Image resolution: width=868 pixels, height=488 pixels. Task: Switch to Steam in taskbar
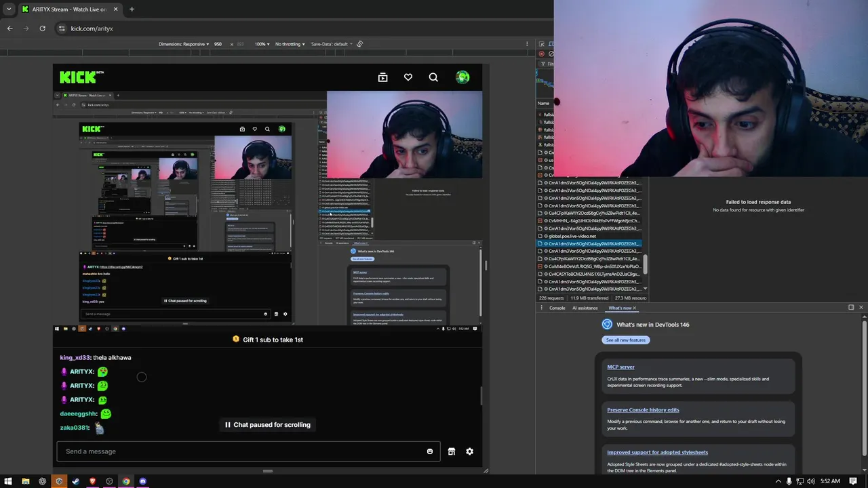75,481
